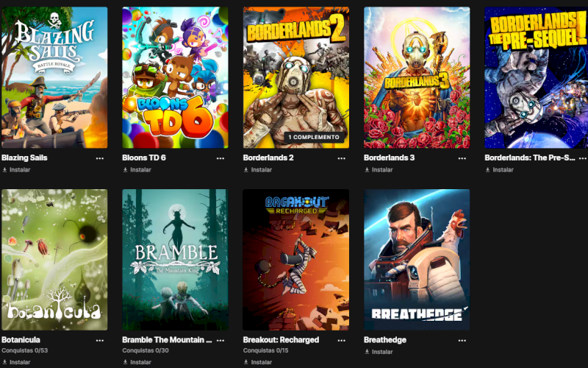Open the more options menu for Borderlands 3

(462, 158)
